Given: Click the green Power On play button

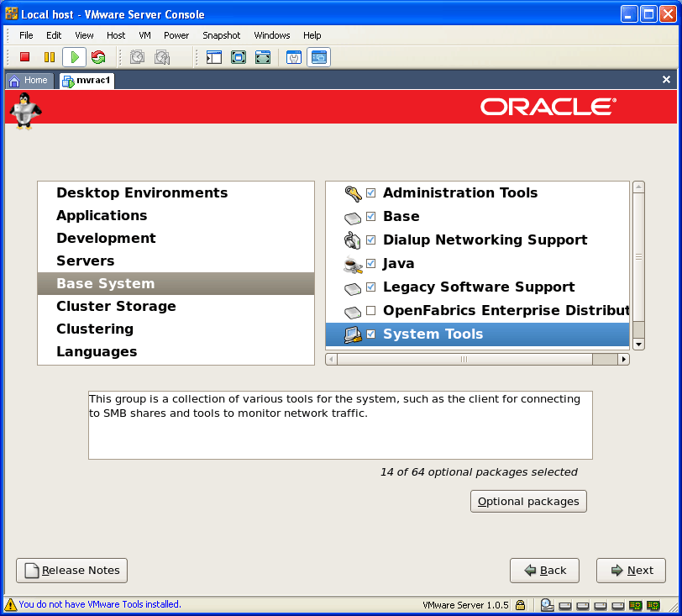Looking at the screenshot, I should tap(75, 57).
